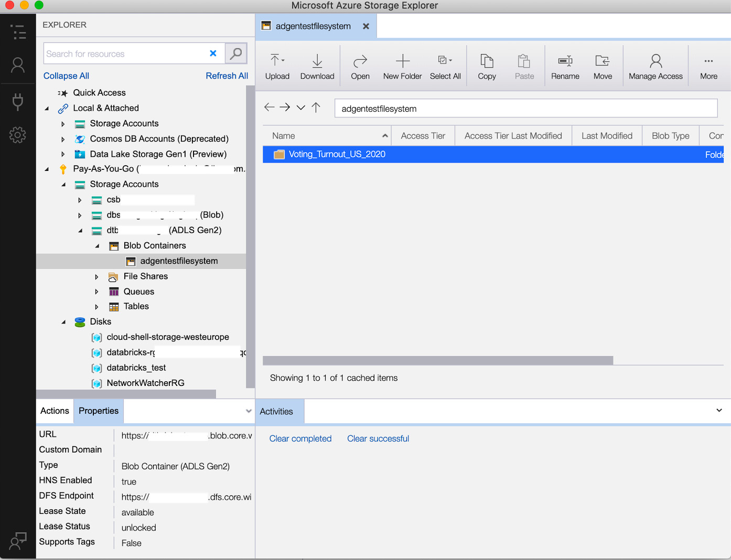Create a New Folder from toolbar
The image size is (731, 560).
pos(402,67)
